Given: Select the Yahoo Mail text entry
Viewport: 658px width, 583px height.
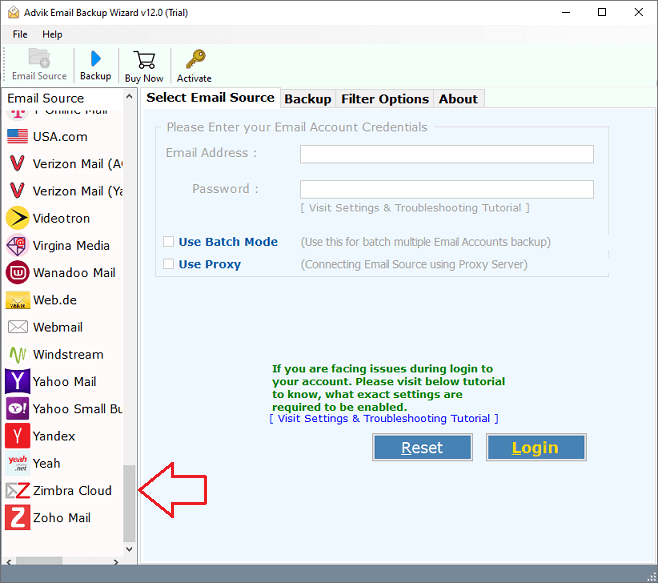Looking at the screenshot, I should click(x=65, y=382).
